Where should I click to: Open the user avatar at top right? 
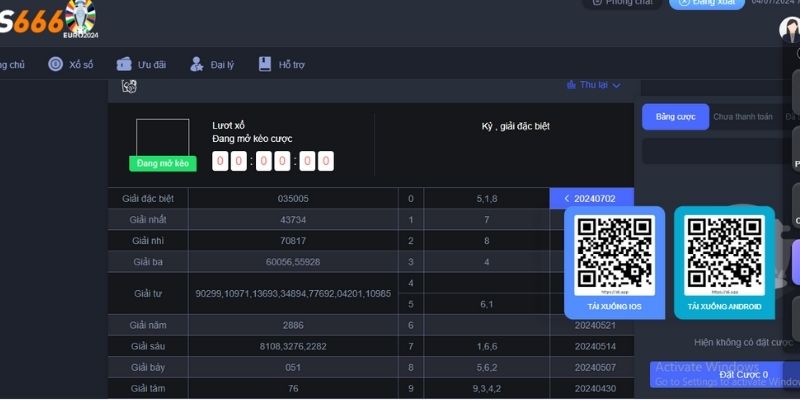789,29
